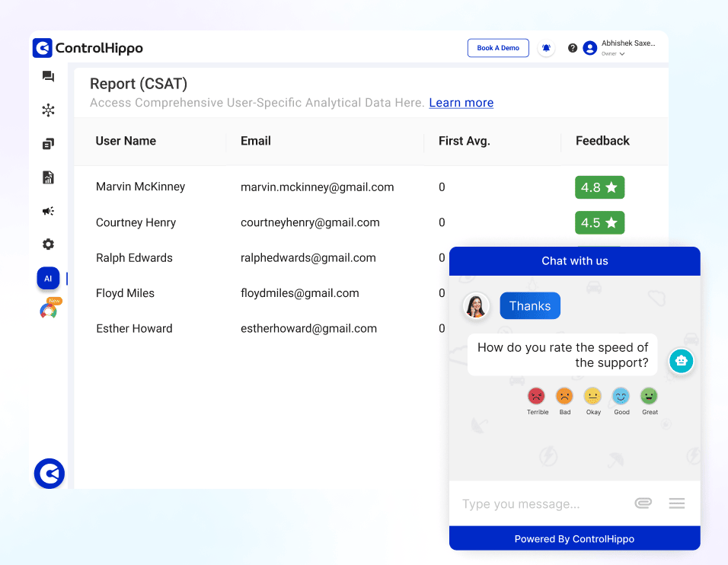
Task: Open the notes/templates icon in the sidebar
Action: point(48,143)
